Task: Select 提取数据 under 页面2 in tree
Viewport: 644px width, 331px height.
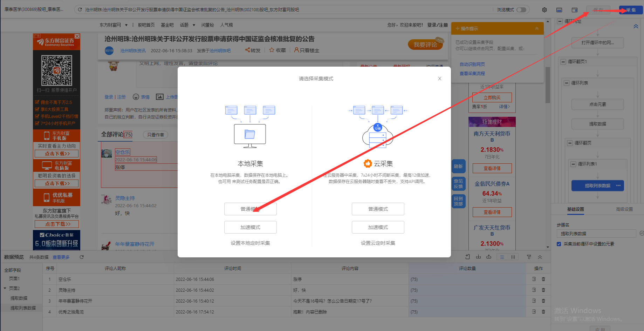Action: click(x=19, y=298)
